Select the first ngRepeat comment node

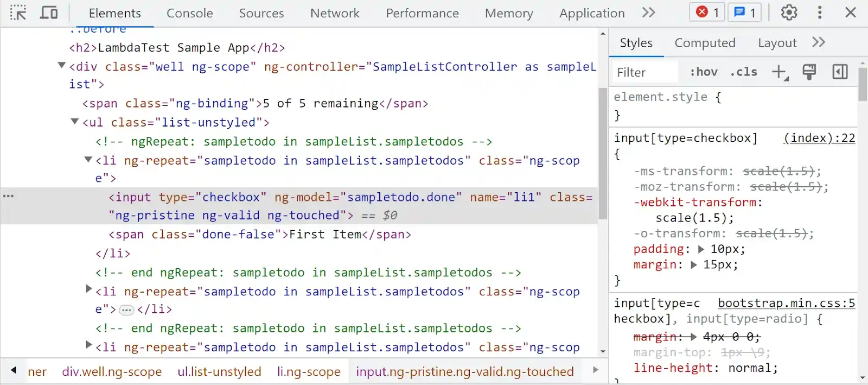click(x=293, y=142)
